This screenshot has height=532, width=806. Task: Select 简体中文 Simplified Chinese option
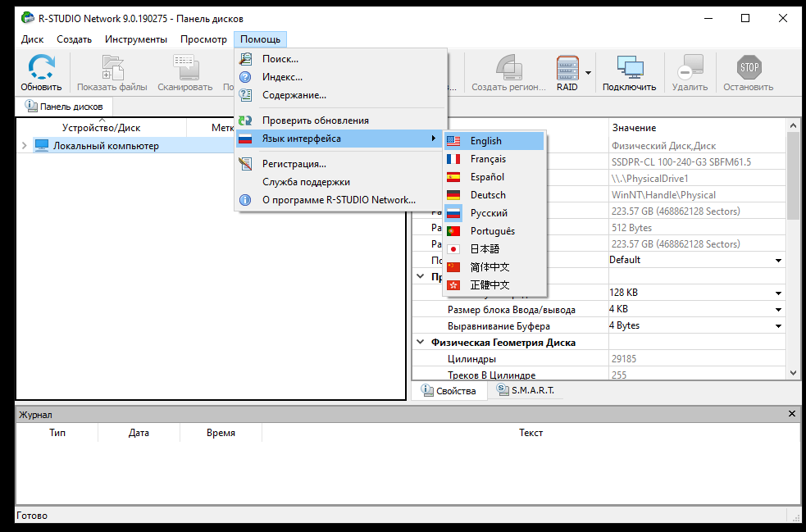[x=494, y=266]
